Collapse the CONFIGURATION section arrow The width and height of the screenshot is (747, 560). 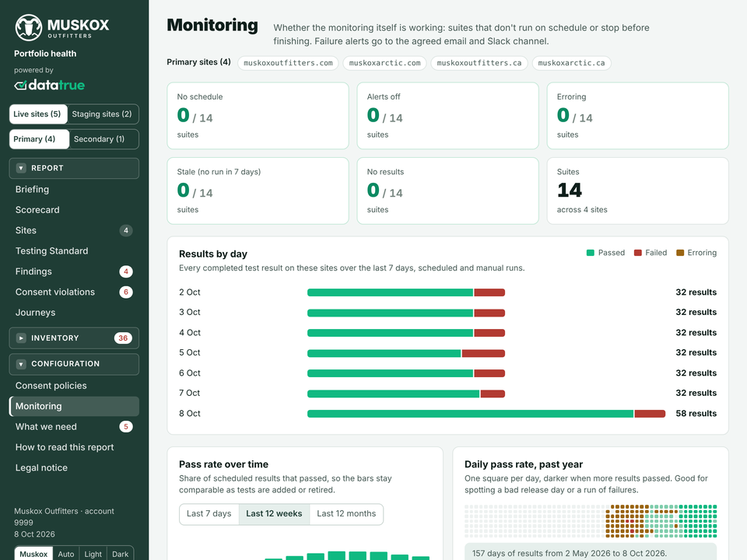coord(21,364)
